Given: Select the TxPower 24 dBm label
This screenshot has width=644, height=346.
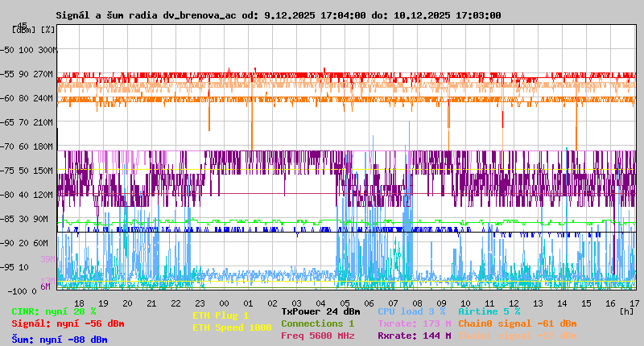Looking at the screenshot, I should pyautogui.click(x=320, y=311).
